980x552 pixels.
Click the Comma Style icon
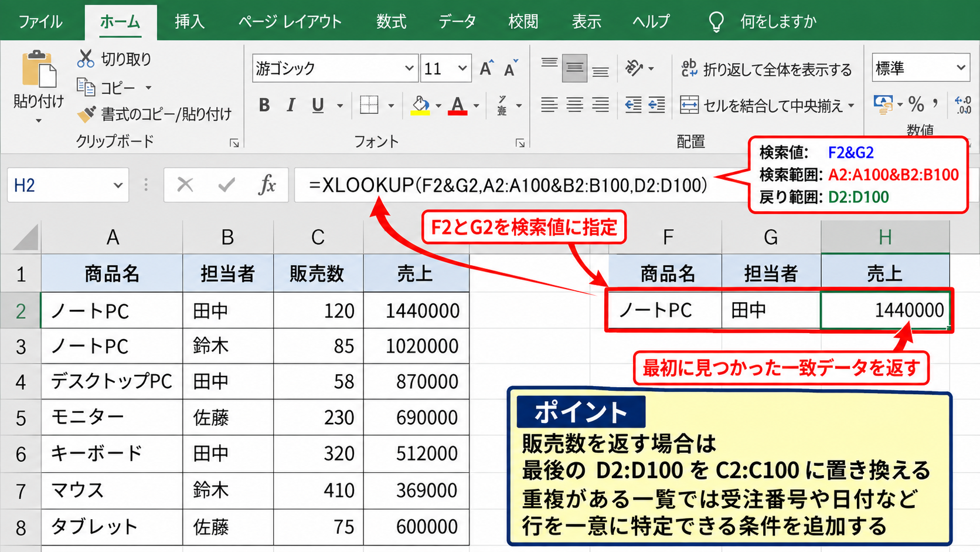point(935,104)
